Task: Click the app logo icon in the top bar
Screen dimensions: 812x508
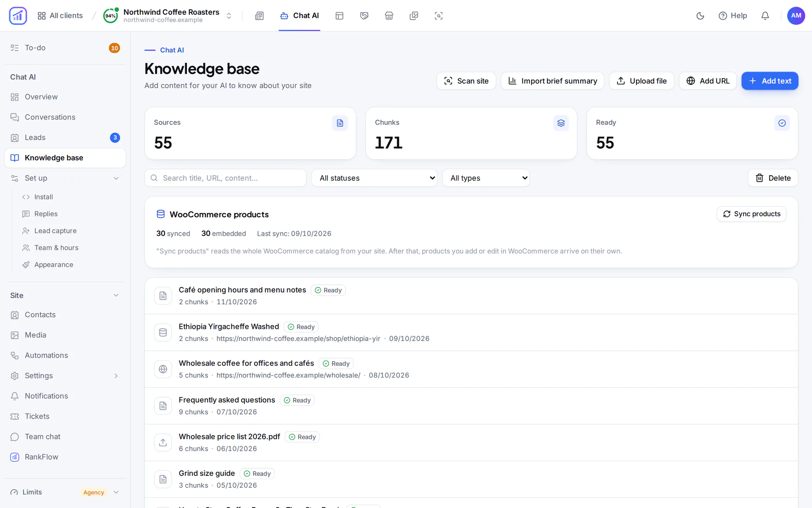Action: (x=18, y=16)
